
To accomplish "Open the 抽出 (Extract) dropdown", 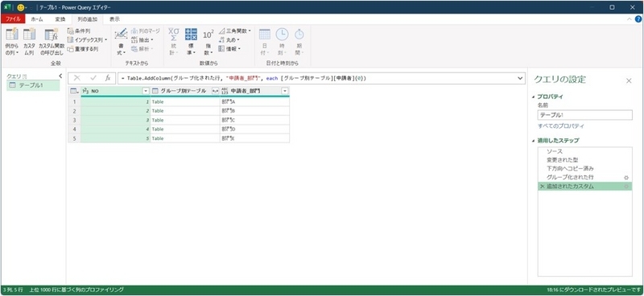I will click(x=142, y=40).
